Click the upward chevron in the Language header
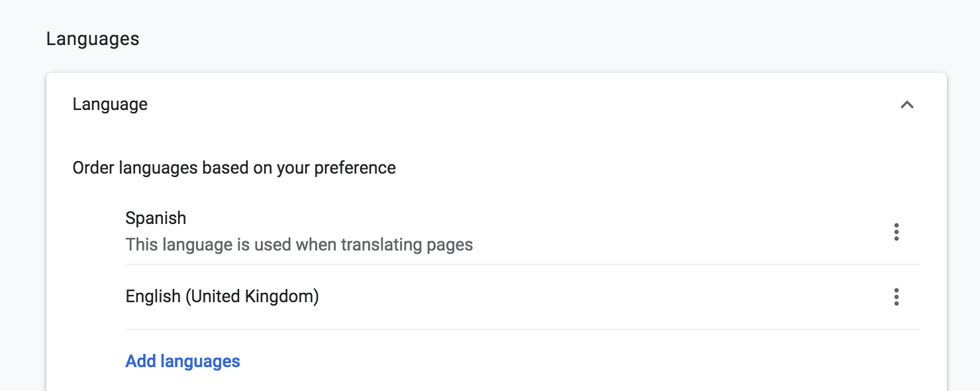This screenshot has height=391, width=980. [x=908, y=104]
